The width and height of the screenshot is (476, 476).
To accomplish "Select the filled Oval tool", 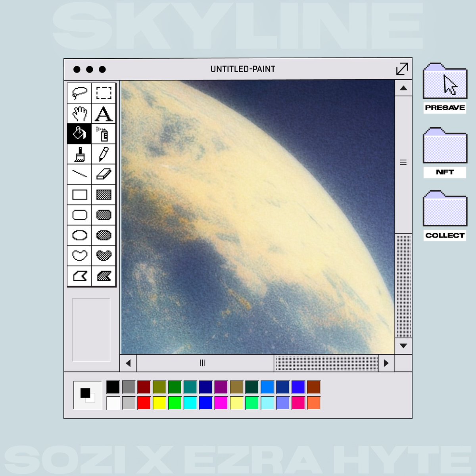I will pos(104,235).
